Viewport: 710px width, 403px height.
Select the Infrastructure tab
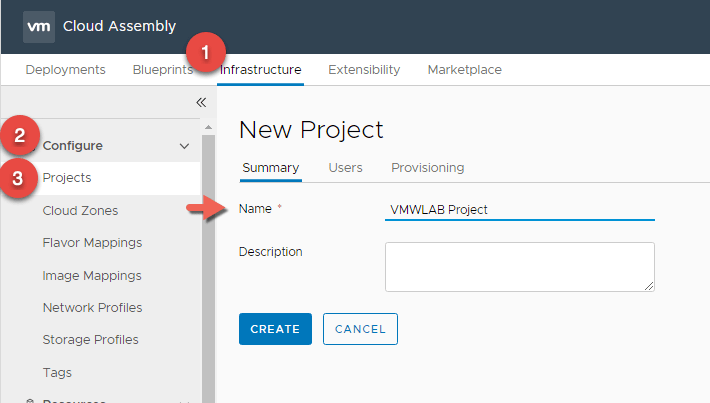click(260, 70)
